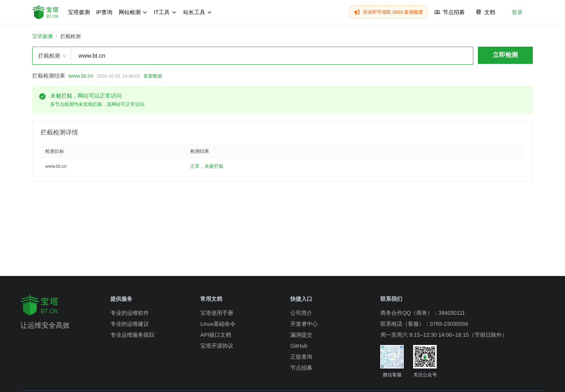Click the 检测目标 column header
The image size is (565, 392).
pos(55,151)
